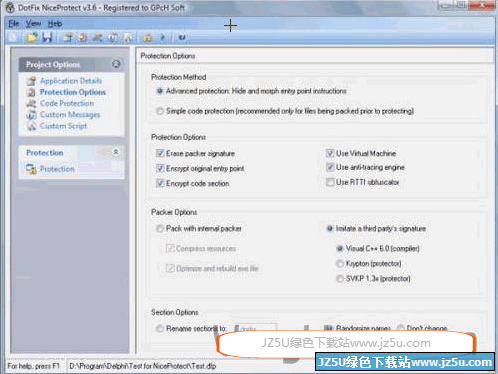Click the blue arrow toolbar icon

pyautogui.click(x=163, y=37)
